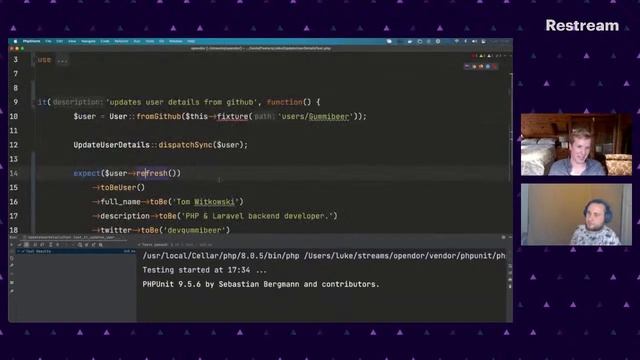This screenshot has width=640, height=360.
Task: Expand the Test Results tree node
Action: pyautogui.click(x=19, y=251)
